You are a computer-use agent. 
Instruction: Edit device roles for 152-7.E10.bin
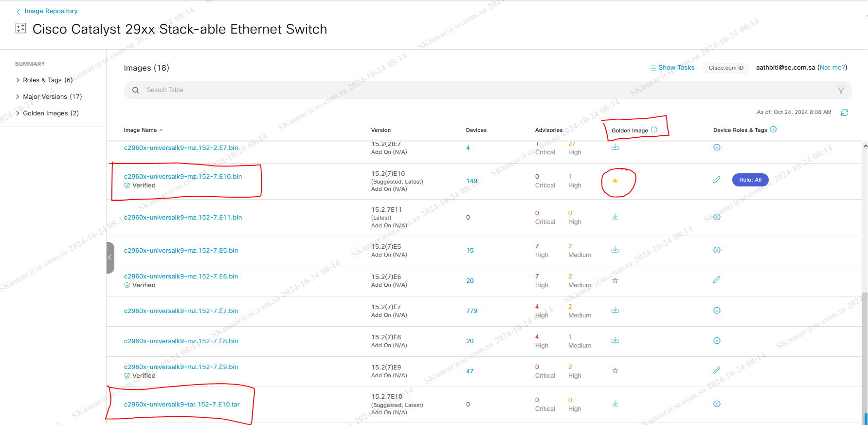coord(717,180)
